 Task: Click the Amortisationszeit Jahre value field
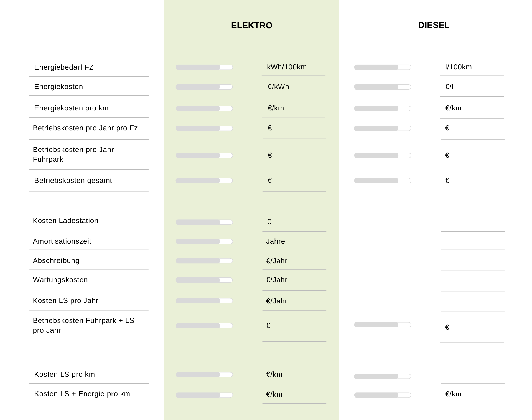(294, 241)
